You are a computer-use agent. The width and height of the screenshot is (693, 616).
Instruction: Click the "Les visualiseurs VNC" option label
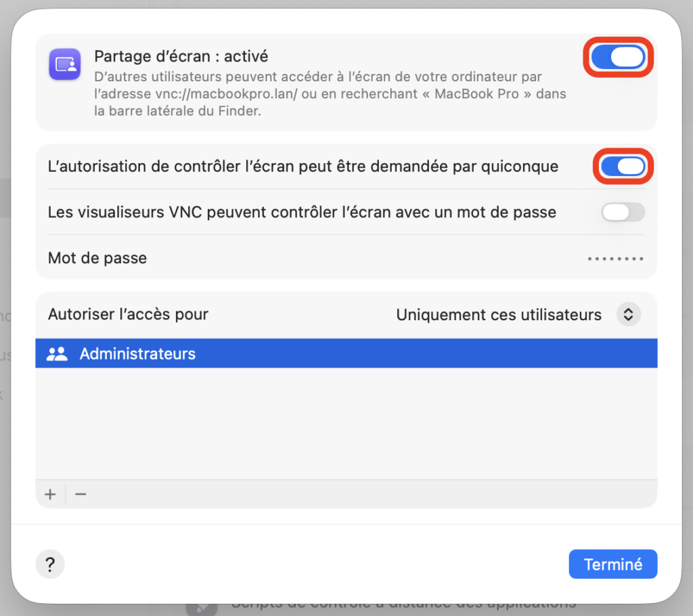(302, 213)
